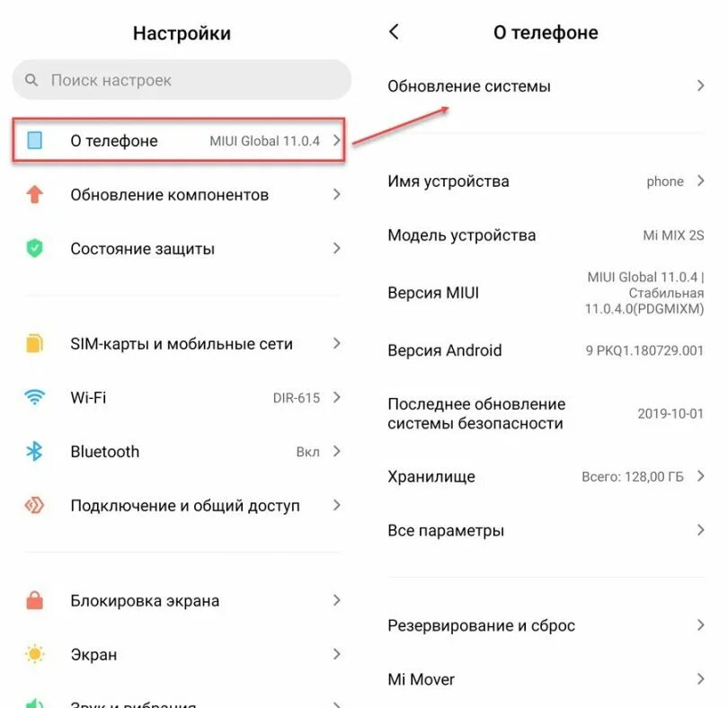Tap the green security shield icon
The width and height of the screenshot is (728, 708).
(35, 248)
